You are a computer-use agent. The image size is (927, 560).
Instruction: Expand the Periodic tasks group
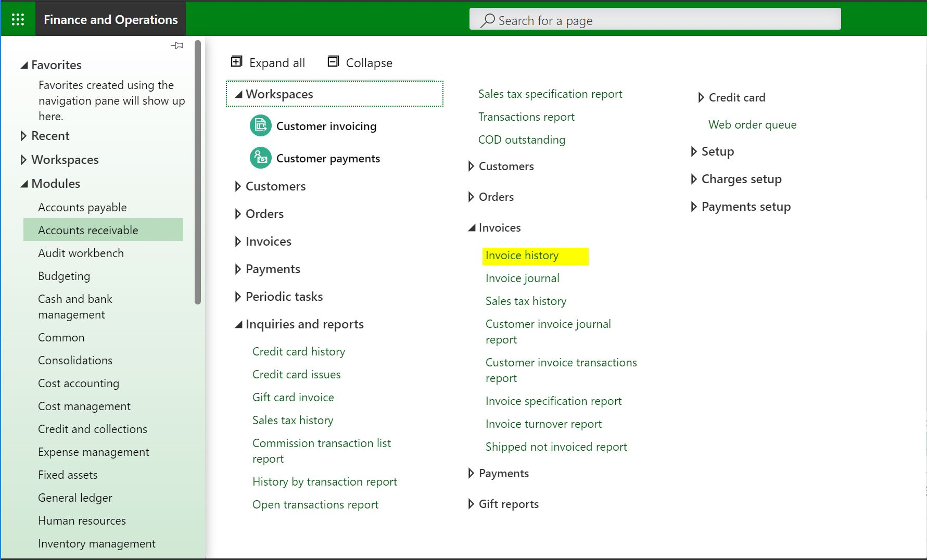(x=238, y=297)
